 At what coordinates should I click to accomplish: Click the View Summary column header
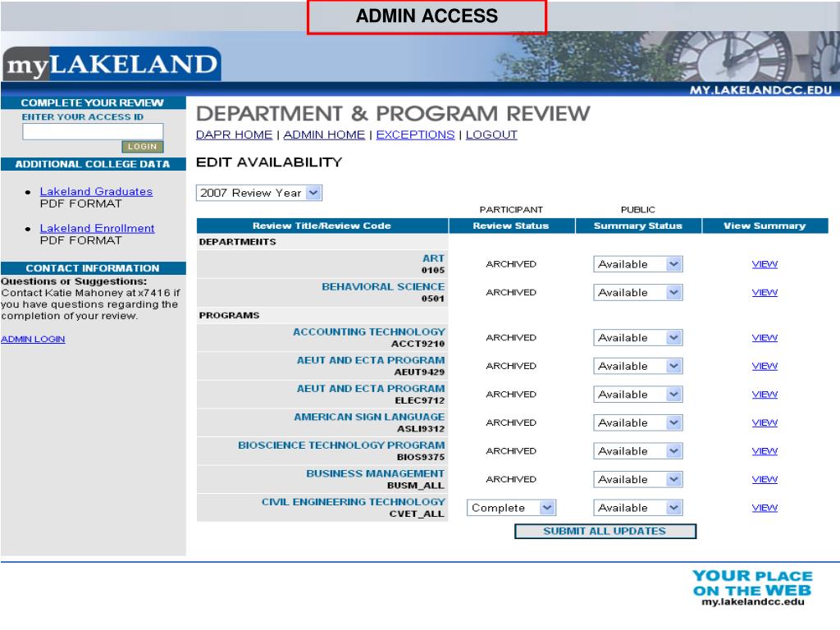click(x=765, y=226)
